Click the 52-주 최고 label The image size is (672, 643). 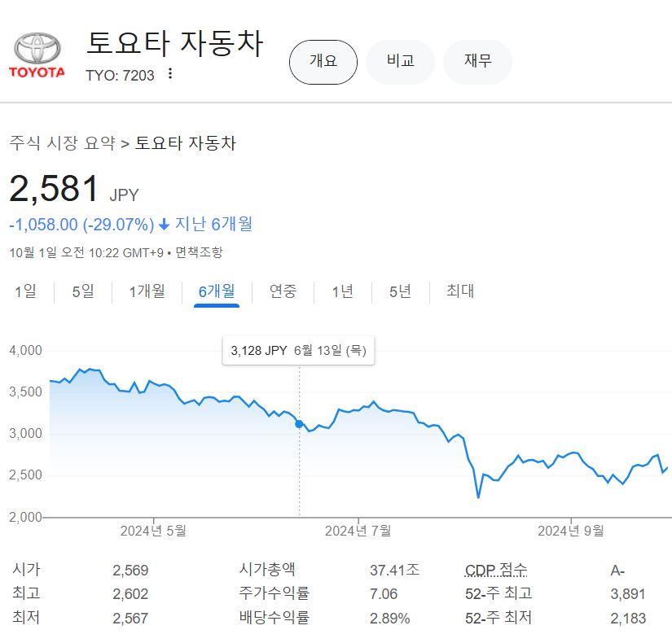[499, 593]
